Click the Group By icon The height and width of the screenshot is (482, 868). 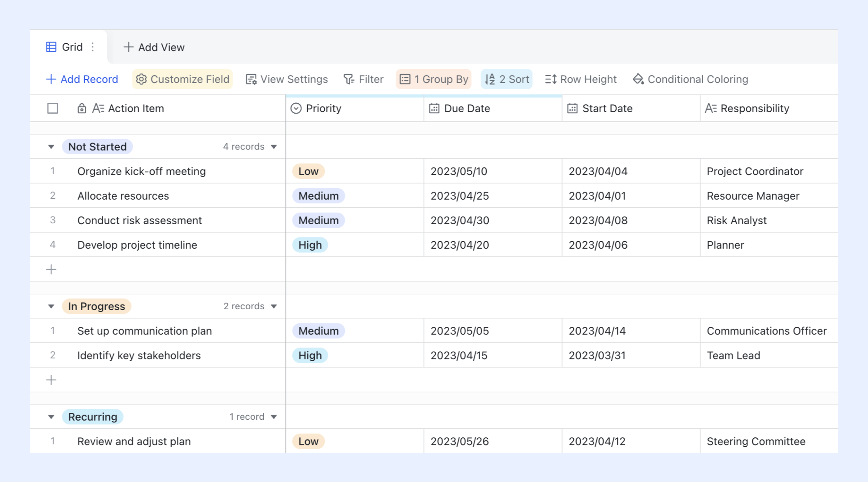coord(405,79)
